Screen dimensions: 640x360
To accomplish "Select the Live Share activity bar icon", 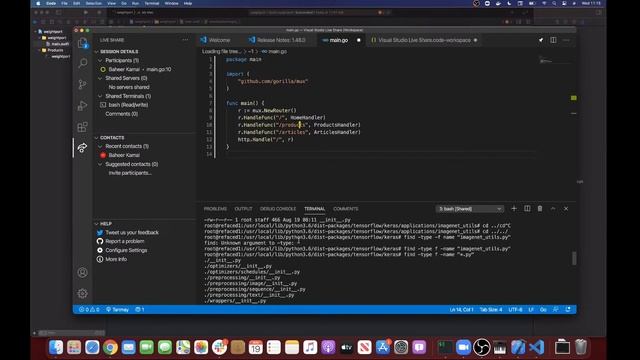I will point(82,147).
